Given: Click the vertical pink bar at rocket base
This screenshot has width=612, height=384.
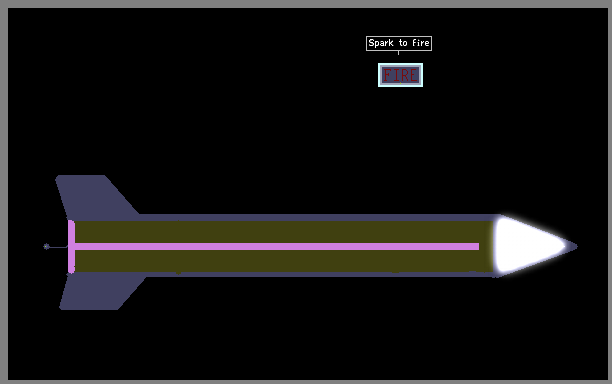Looking at the screenshot, I should click(71, 247).
